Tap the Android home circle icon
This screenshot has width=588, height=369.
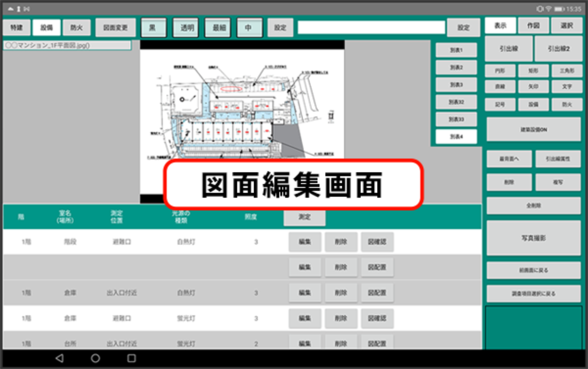click(x=96, y=358)
